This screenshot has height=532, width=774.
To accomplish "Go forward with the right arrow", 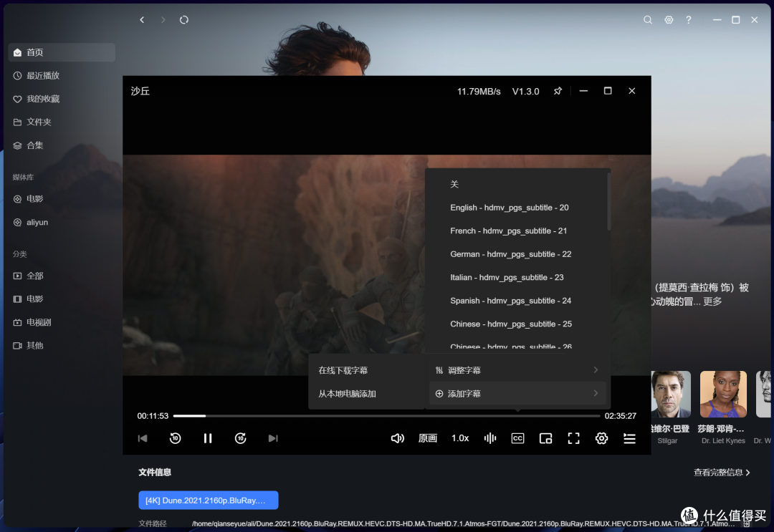I will [x=163, y=20].
